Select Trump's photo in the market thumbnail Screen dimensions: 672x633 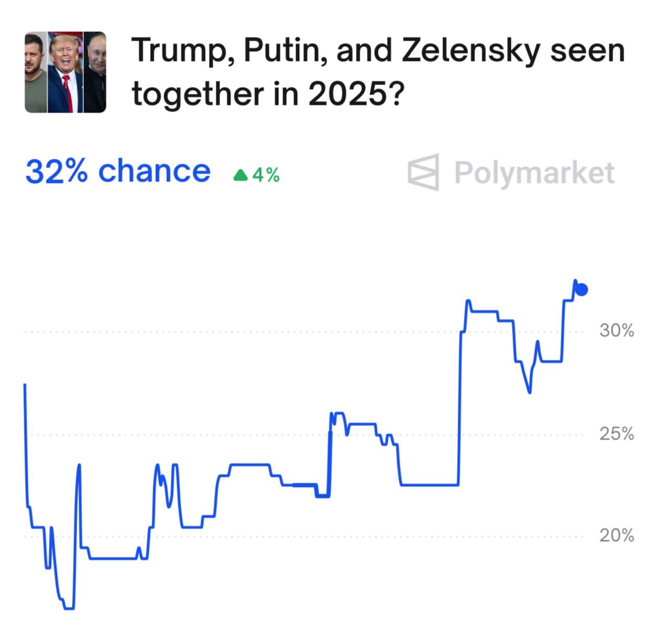(x=66, y=72)
